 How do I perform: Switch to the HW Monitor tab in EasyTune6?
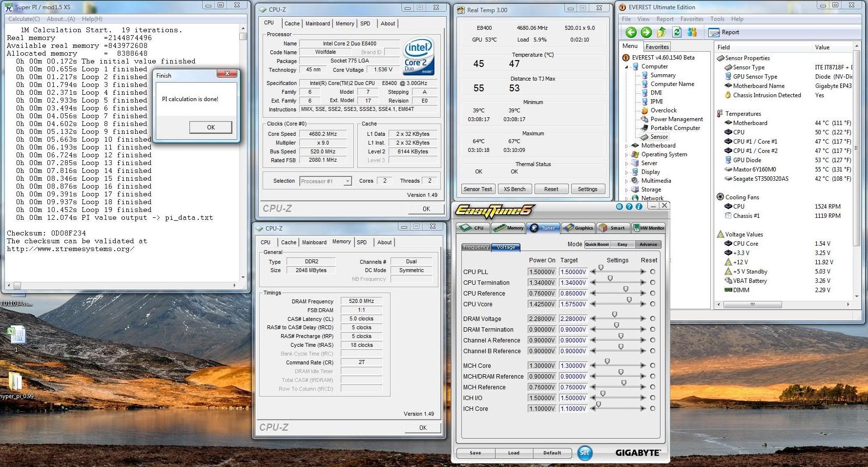click(649, 228)
